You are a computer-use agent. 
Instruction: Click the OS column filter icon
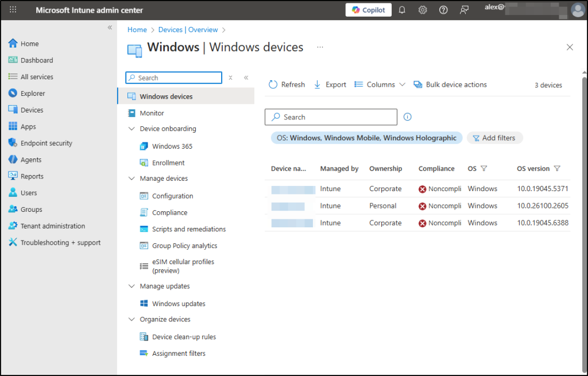(483, 169)
